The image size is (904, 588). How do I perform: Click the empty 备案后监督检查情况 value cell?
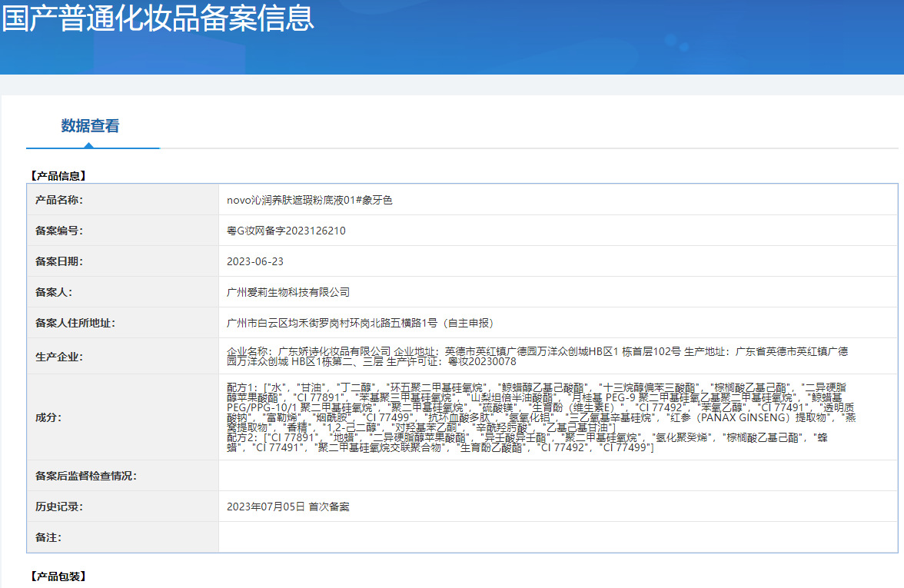click(557, 476)
